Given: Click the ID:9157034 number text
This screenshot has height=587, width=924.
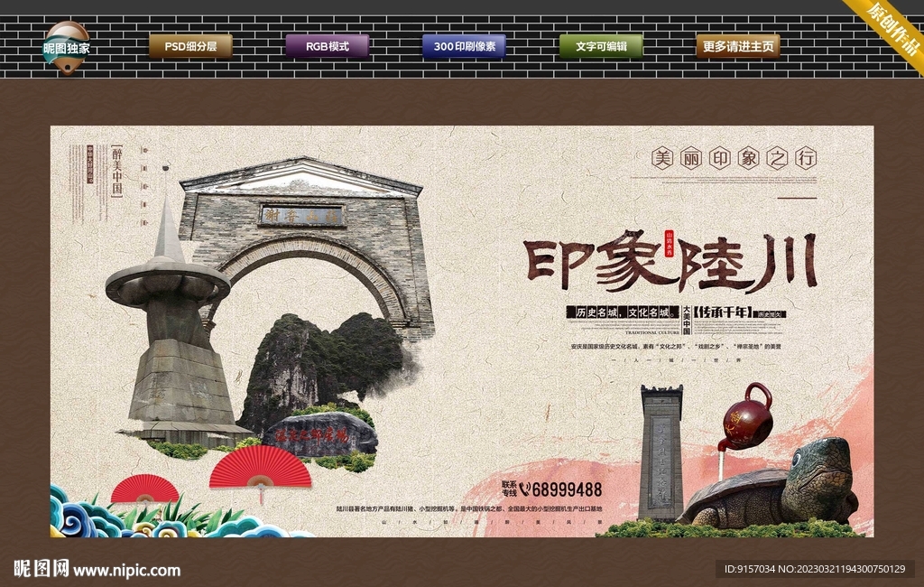Looking at the screenshot, I should (x=750, y=569).
